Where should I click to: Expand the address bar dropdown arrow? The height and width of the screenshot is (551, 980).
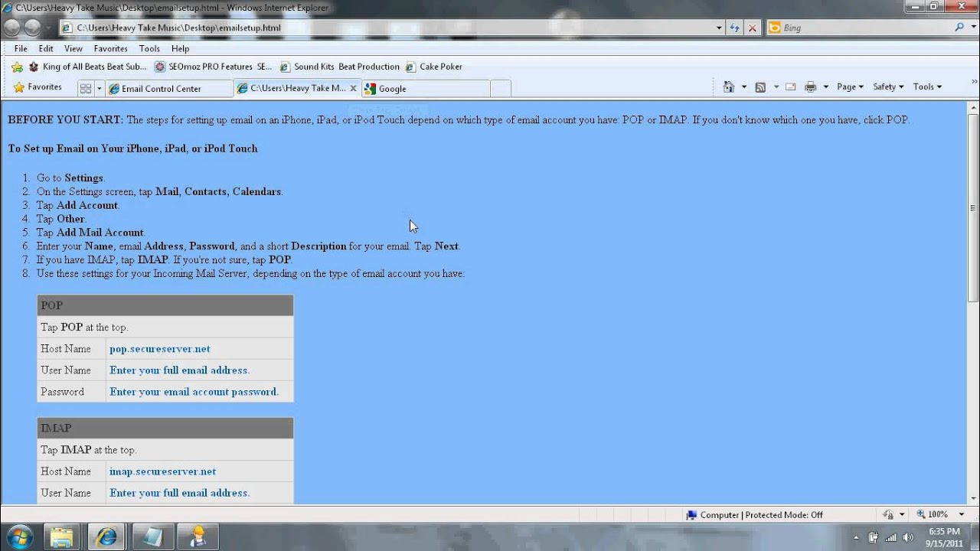pos(719,28)
